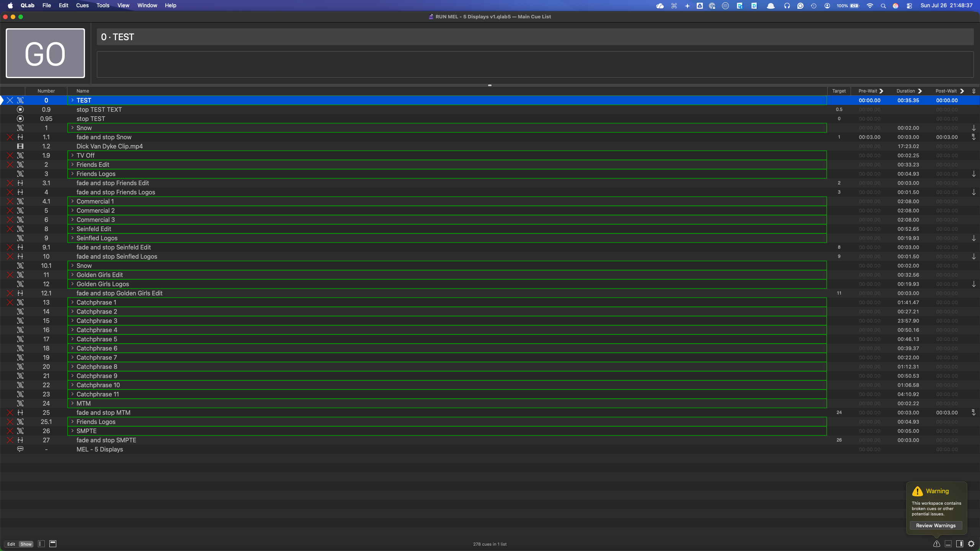The image size is (980, 551).
Task: Click the '0 · TEST' cue title field
Action: click(535, 37)
